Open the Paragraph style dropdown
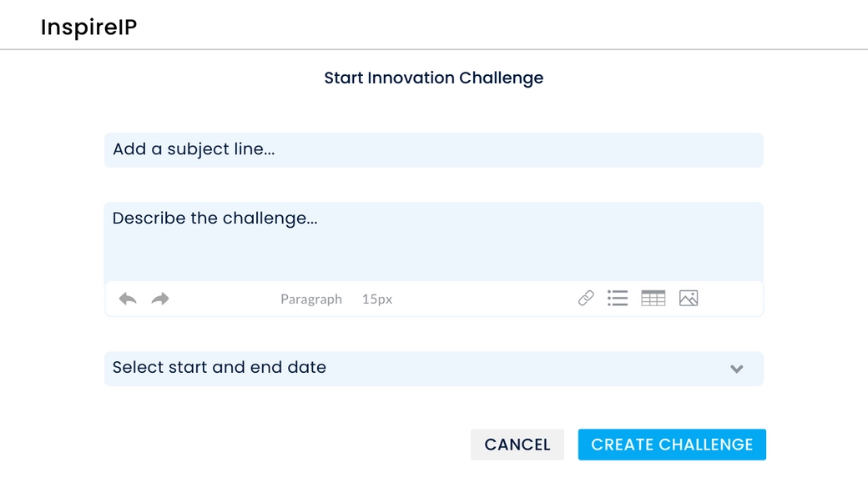The image size is (868, 488). click(x=311, y=299)
